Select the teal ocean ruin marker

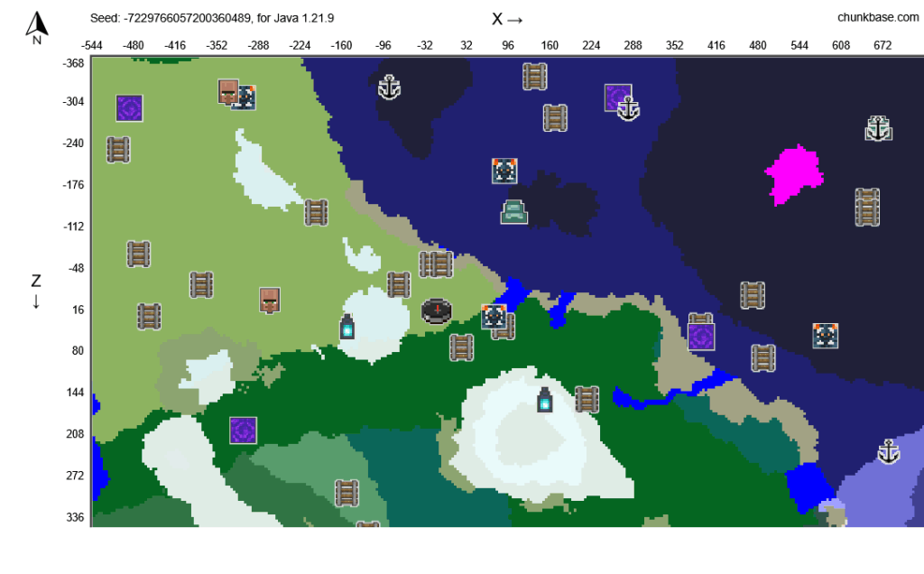click(514, 212)
